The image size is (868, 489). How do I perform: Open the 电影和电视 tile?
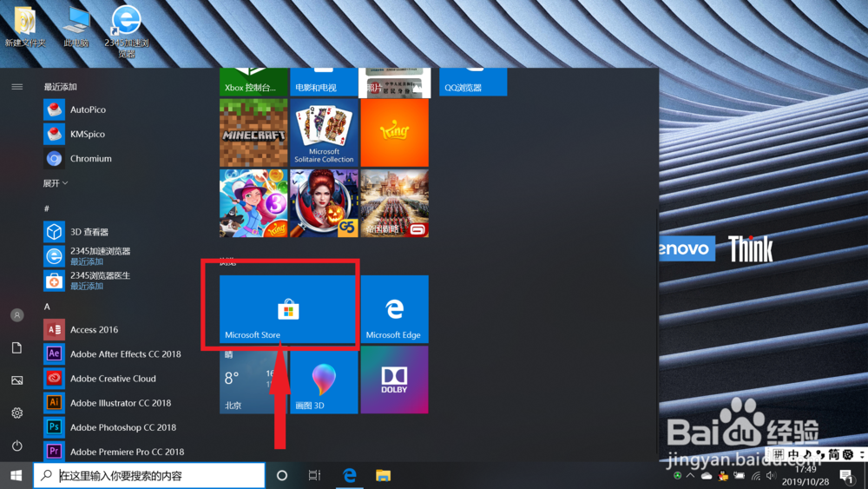coord(324,82)
